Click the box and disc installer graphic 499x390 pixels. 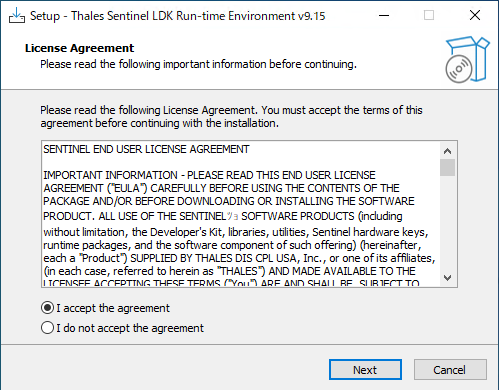coord(467,60)
